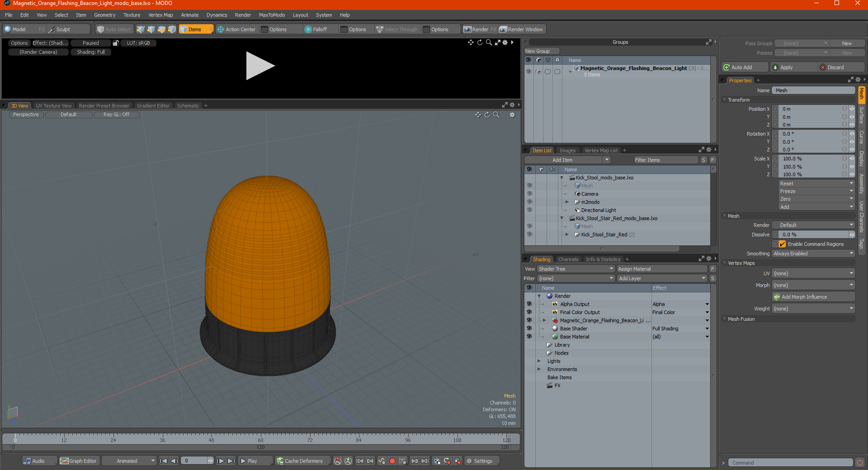Click 3D viewport rotate icon
This screenshot has width=868, height=470.
click(x=487, y=115)
